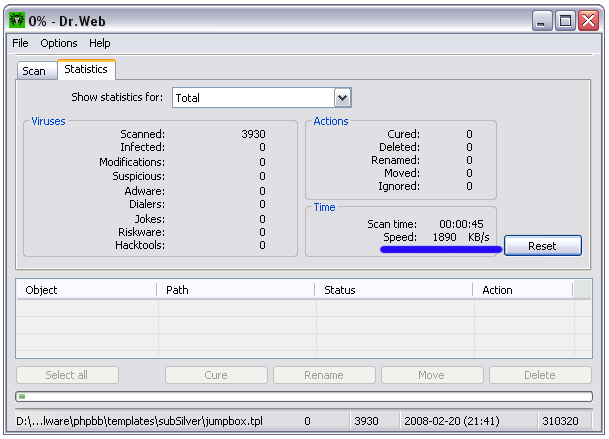Click the Dialers label

147,204
